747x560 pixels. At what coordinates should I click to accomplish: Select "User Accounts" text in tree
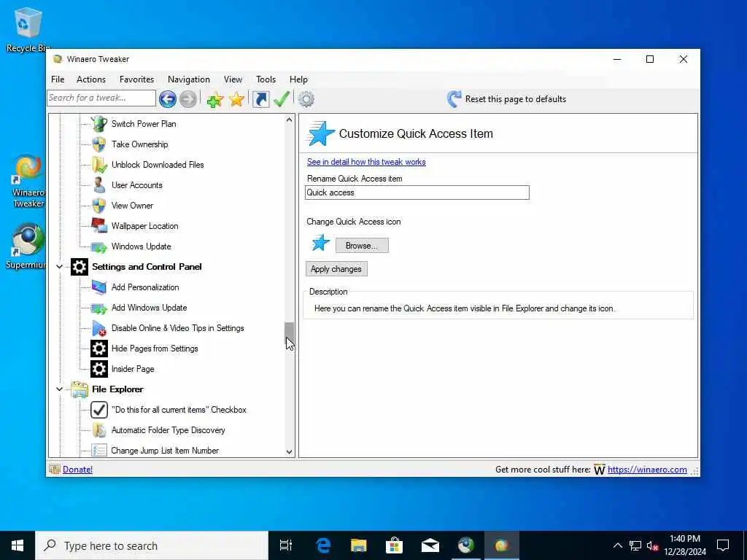click(136, 185)
